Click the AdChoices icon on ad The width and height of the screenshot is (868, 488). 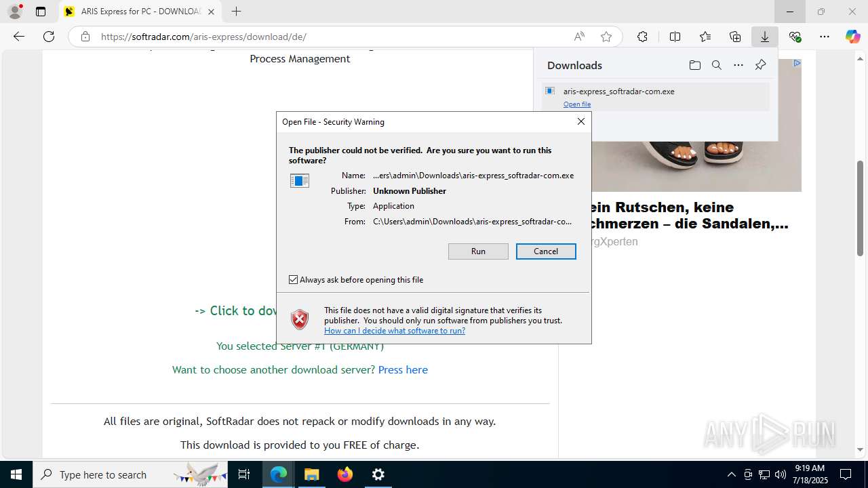point(797,63)
